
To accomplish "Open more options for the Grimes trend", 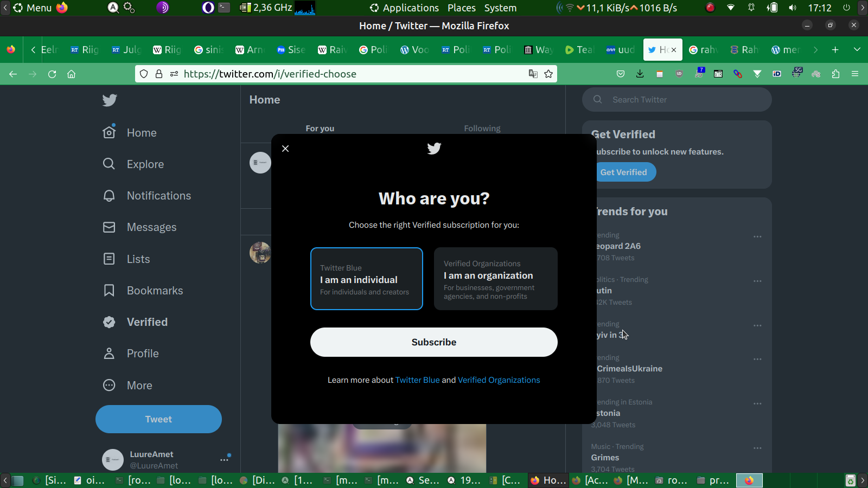I will [757, 448].
